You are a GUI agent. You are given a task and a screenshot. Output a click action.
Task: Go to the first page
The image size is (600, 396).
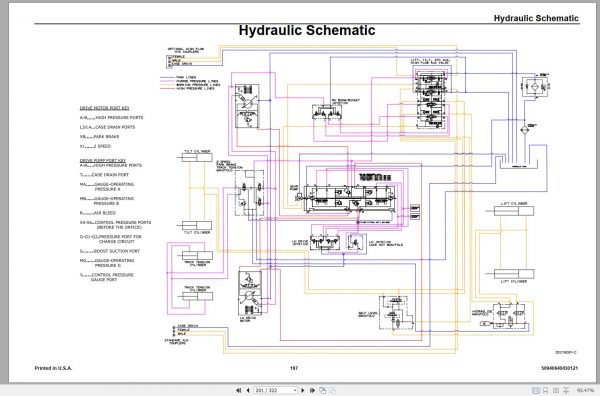(238, 390)
